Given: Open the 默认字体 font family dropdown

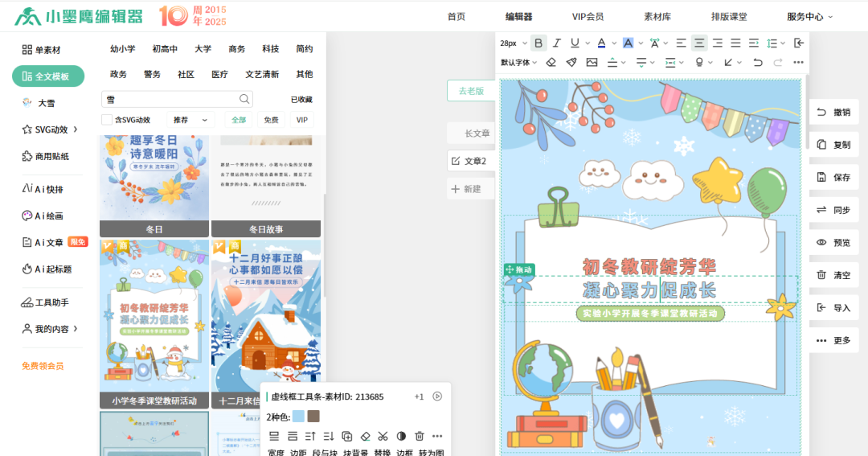Looking at the screenshot, I should (x=518, y=62).
